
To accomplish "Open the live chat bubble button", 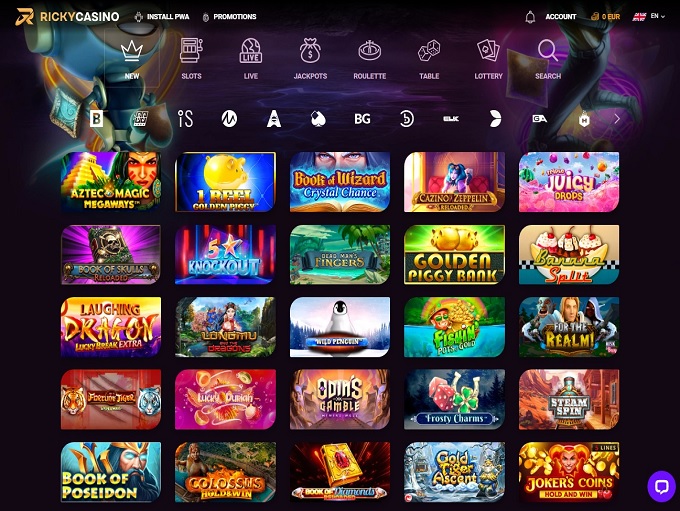I will pos(661,486).
